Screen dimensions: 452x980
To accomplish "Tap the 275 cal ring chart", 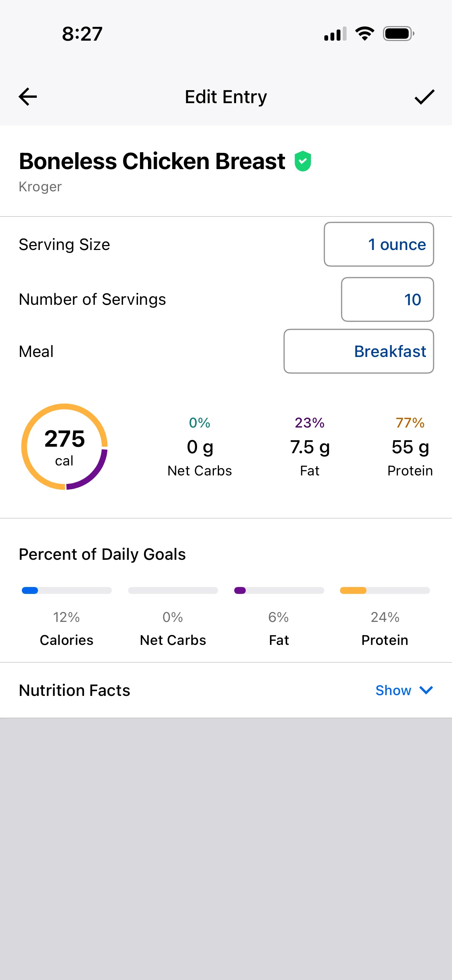I will 64,447.
